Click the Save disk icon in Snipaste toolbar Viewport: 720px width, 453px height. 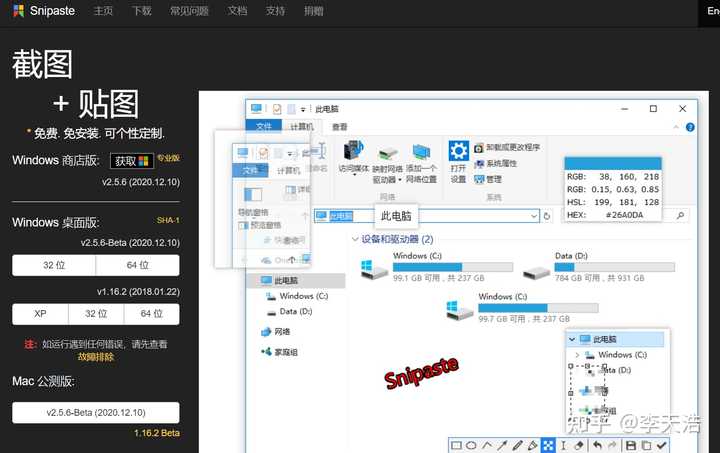click(631, 445)
